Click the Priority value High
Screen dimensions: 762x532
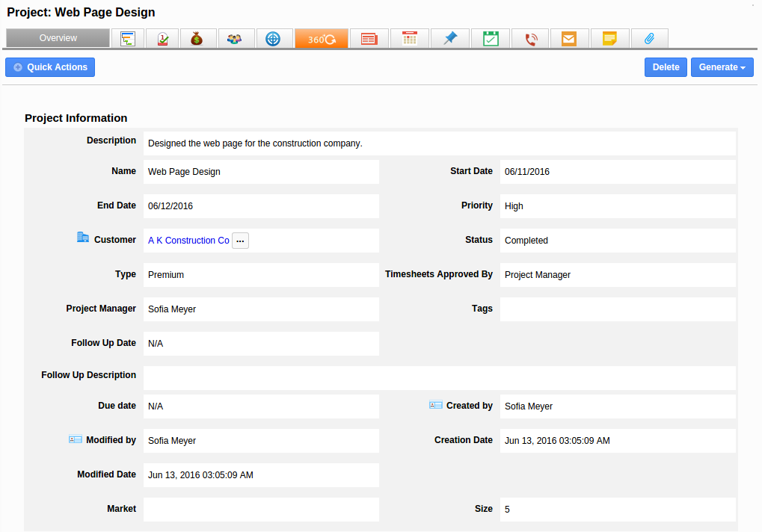[x=514, y=206]
